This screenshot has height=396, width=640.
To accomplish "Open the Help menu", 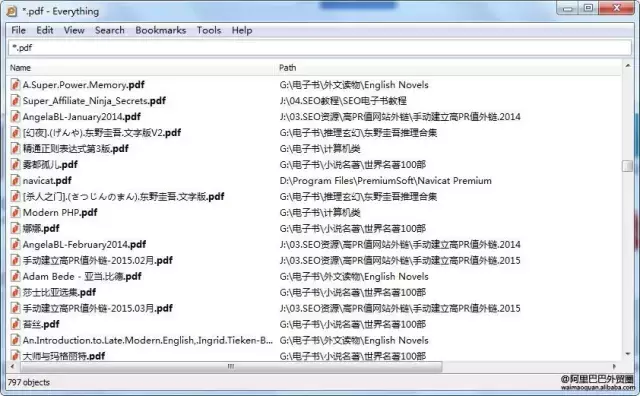I will coord(242,30).
